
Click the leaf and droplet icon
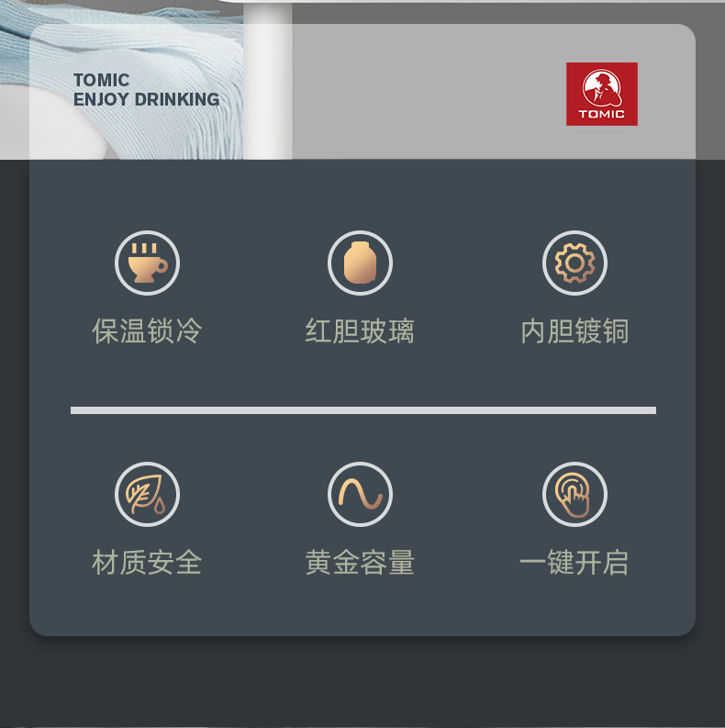click(147, 494)
